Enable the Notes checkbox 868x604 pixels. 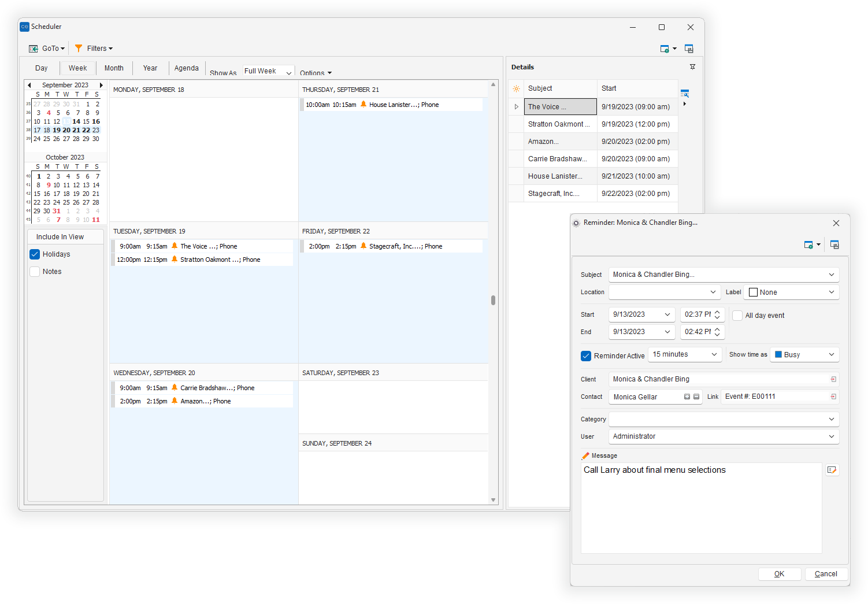(x=35, y=272)
